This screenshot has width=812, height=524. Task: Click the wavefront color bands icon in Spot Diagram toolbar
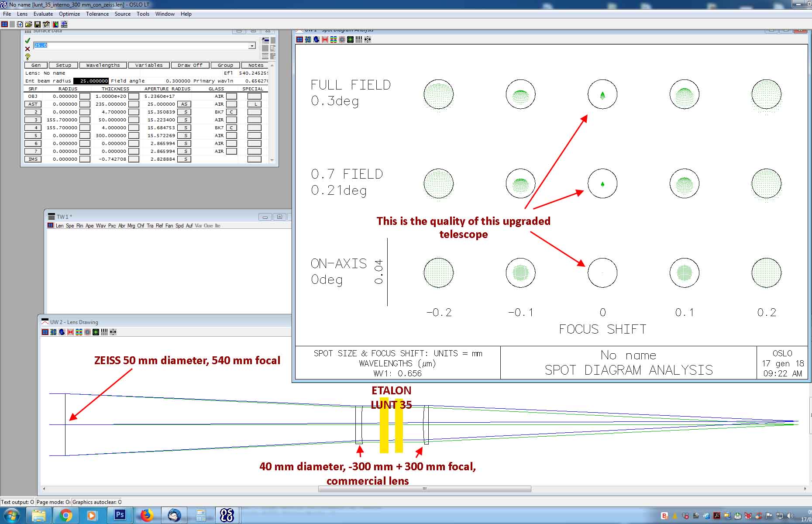pyautogui.click(x=334, y=39)
